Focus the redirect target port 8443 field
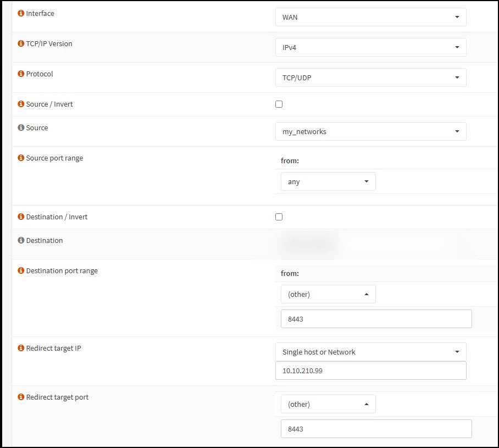Viewport: 499px width, 448px height. pos(376,429)
